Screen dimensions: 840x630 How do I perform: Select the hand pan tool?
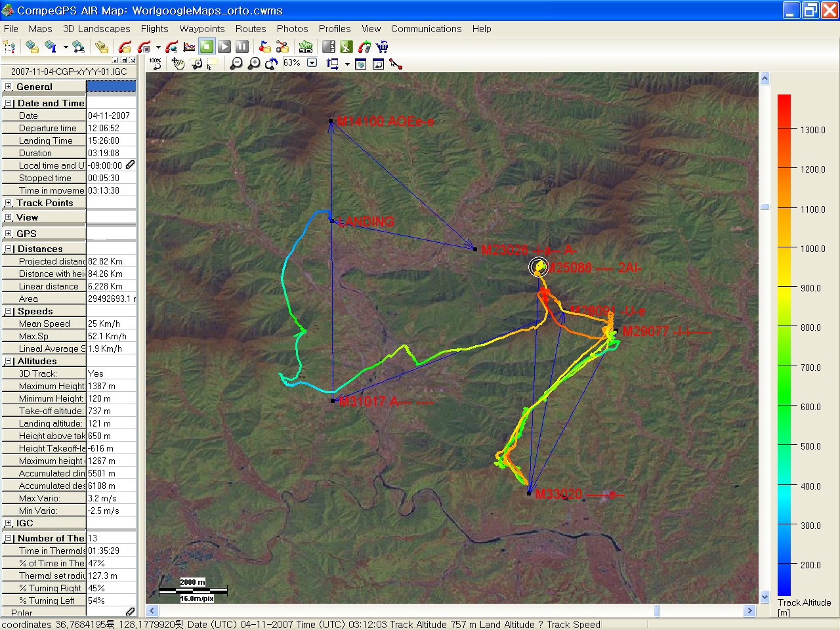coord(178,64)
